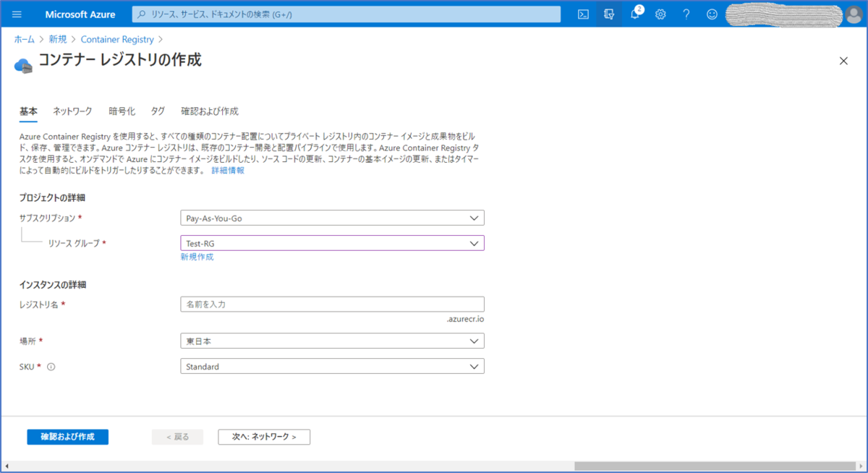
Task: Navigate to ホーム breadcrumb
Action: coord(25,39)
